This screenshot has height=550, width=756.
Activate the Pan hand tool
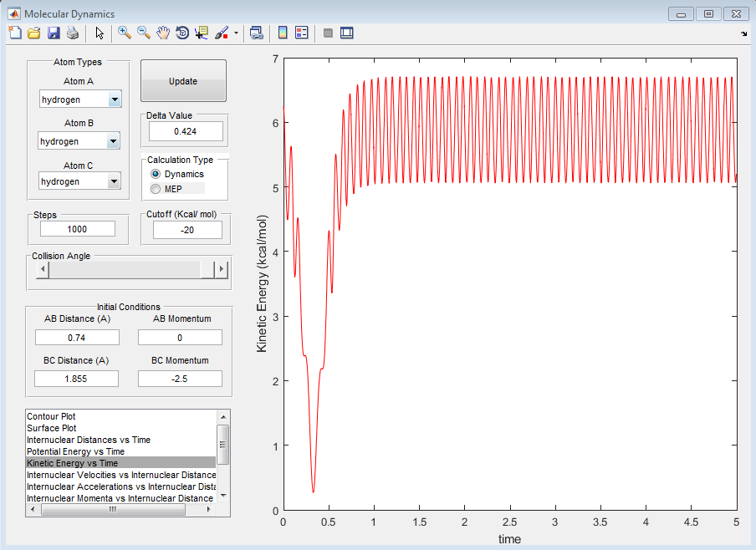[x=163, y=33]
